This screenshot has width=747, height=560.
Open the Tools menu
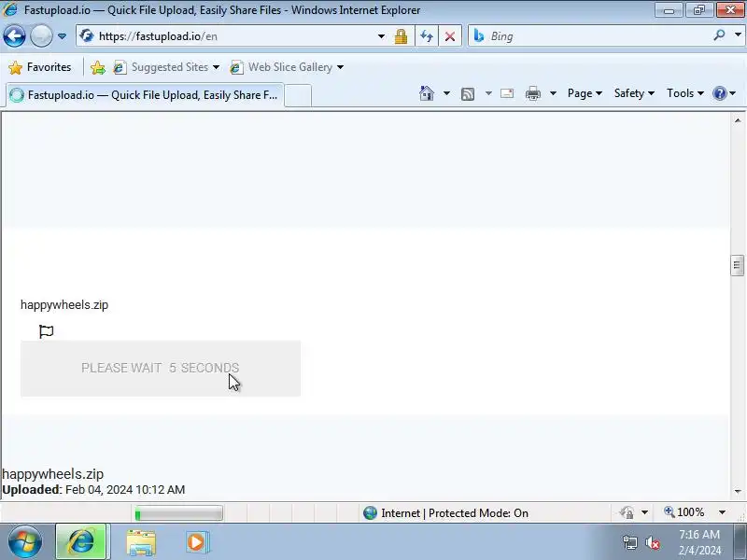point(685,93)
